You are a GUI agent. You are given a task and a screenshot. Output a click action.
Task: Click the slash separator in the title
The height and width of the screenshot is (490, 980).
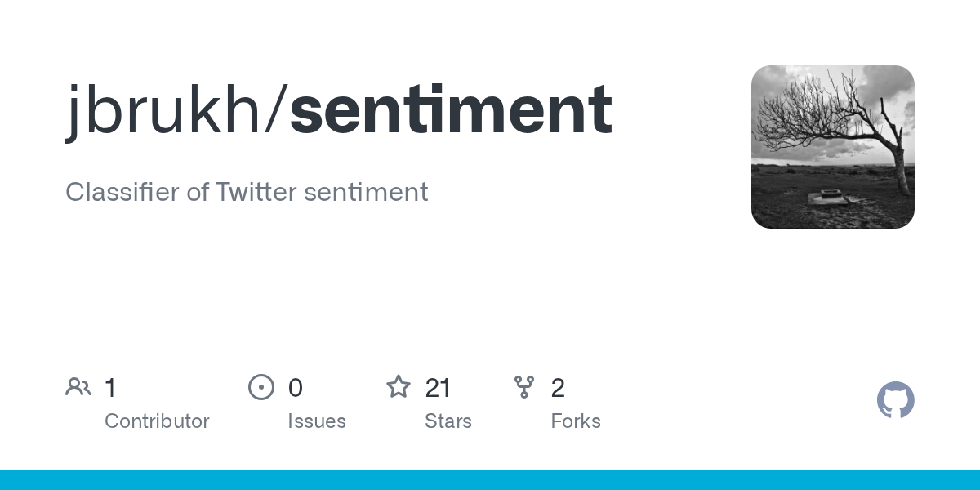[x=277, y=109]
